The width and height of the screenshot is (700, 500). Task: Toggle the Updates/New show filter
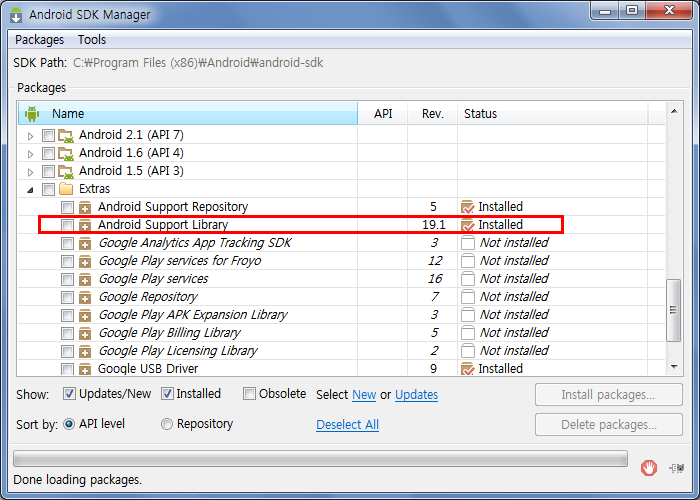click(69, 394)
